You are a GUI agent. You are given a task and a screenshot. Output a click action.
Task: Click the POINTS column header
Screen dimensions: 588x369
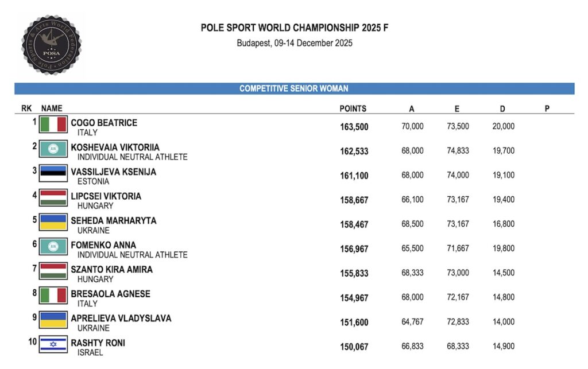(x=353, y=108)
